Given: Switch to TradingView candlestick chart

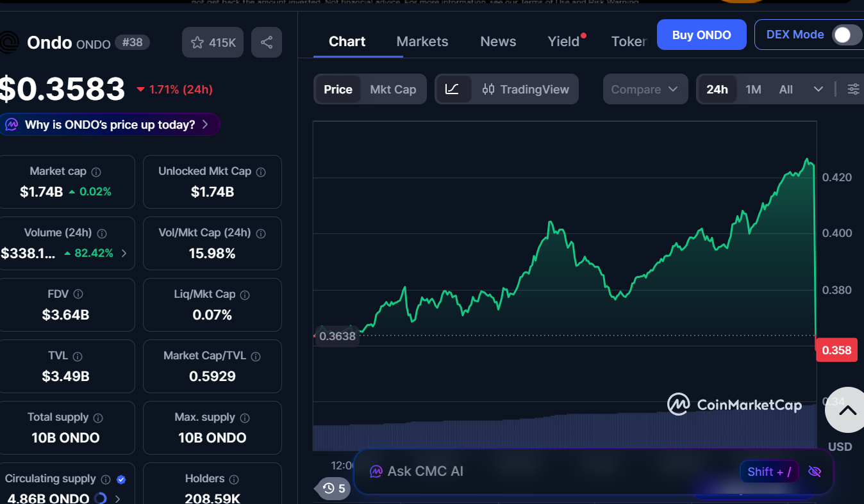Looking at the screenshot, I should pos(526,89).
